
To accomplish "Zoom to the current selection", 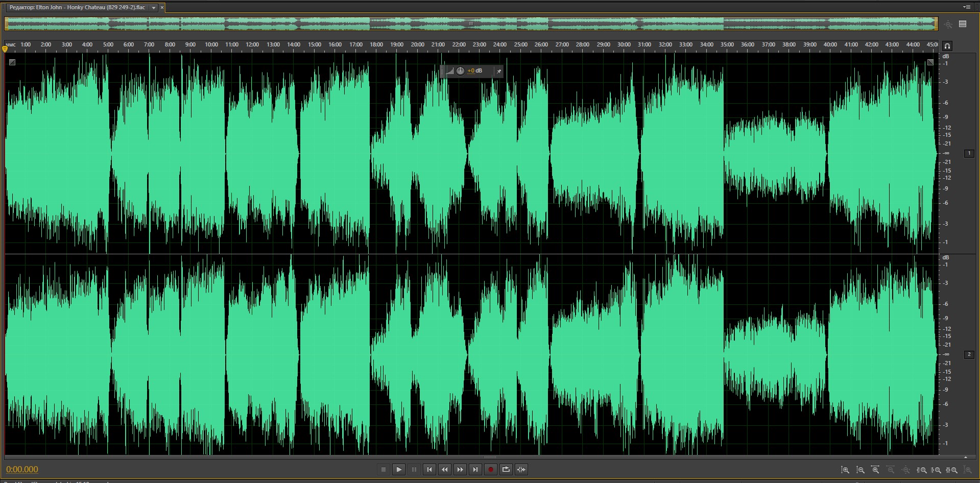I will tap(952, 470).
